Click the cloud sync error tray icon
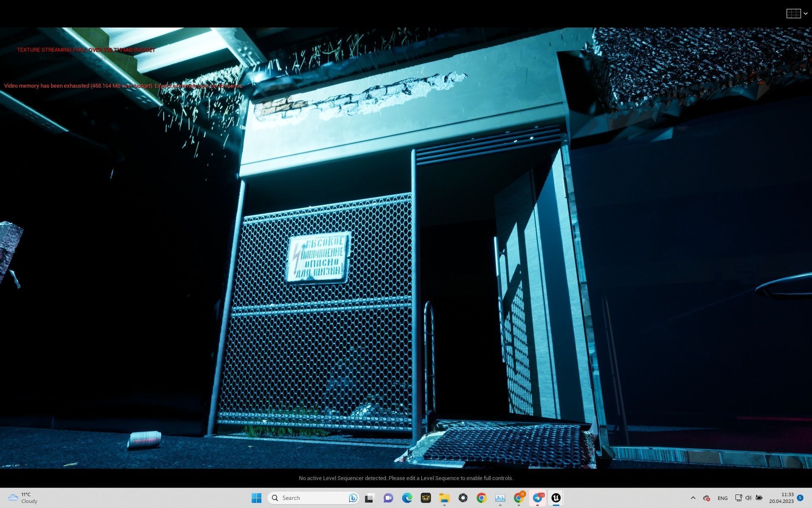 click(x=706, y=498)
